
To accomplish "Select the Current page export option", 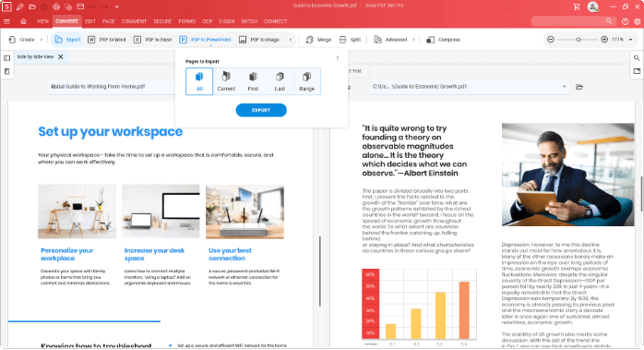I will click(x=226, y=81).
